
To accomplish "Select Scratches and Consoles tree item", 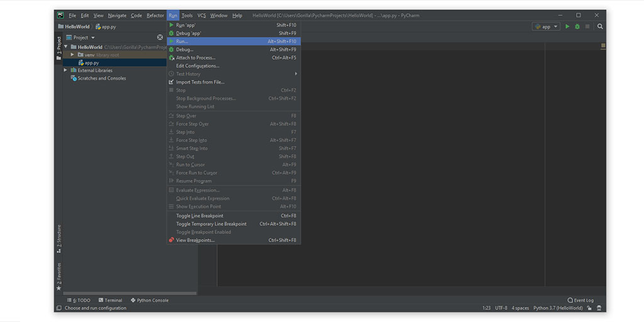I will [x=98, y=78].
